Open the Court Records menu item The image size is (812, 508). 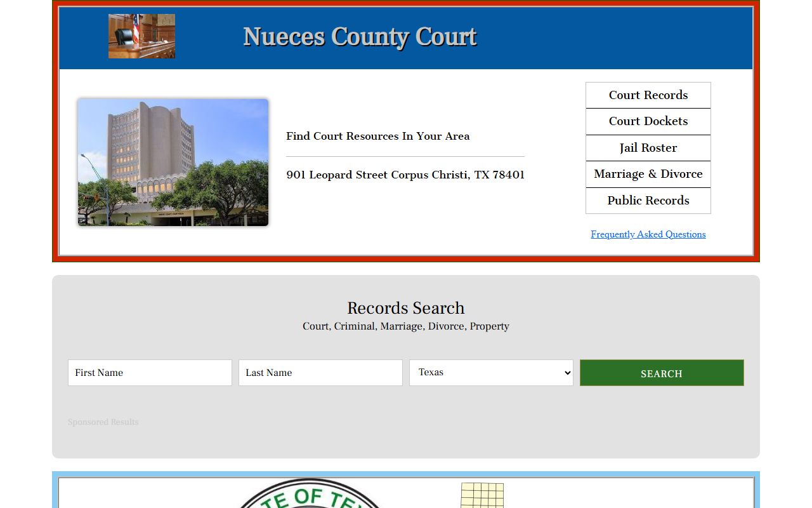click(x=648, y=95)
